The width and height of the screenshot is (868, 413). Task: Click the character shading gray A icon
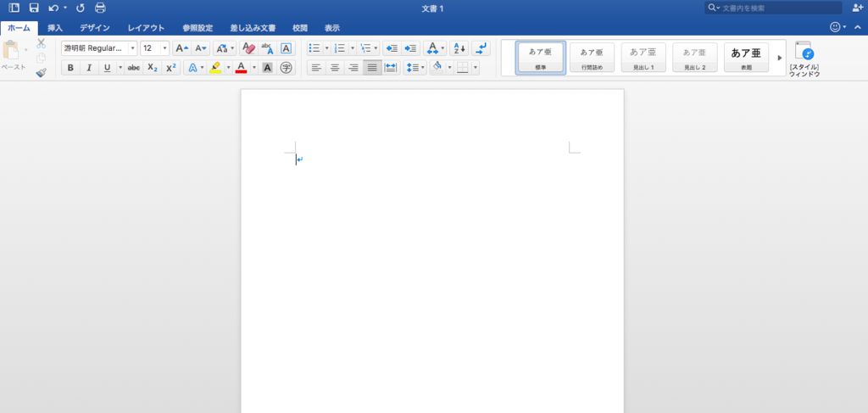click(x=267, y=68)
